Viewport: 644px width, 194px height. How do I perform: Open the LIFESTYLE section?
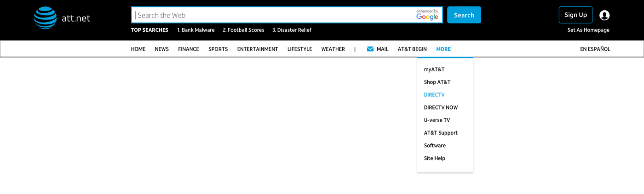click(x=299, y=49)
